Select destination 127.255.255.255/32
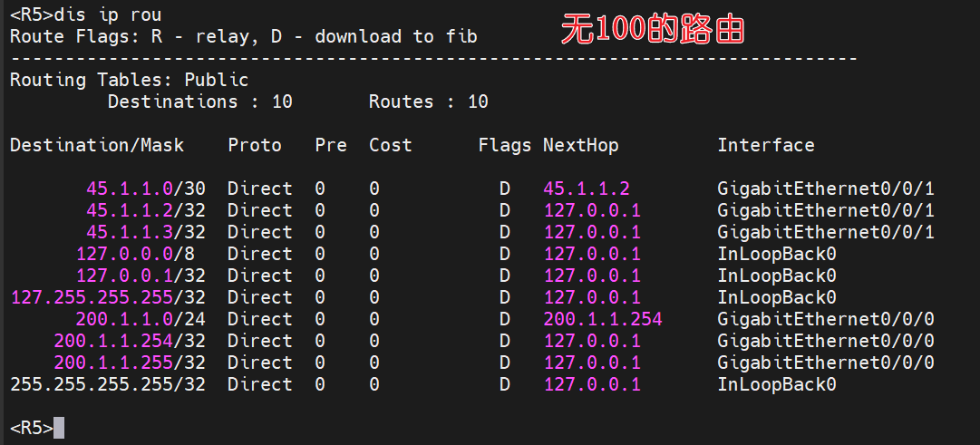 pos(108,297)
